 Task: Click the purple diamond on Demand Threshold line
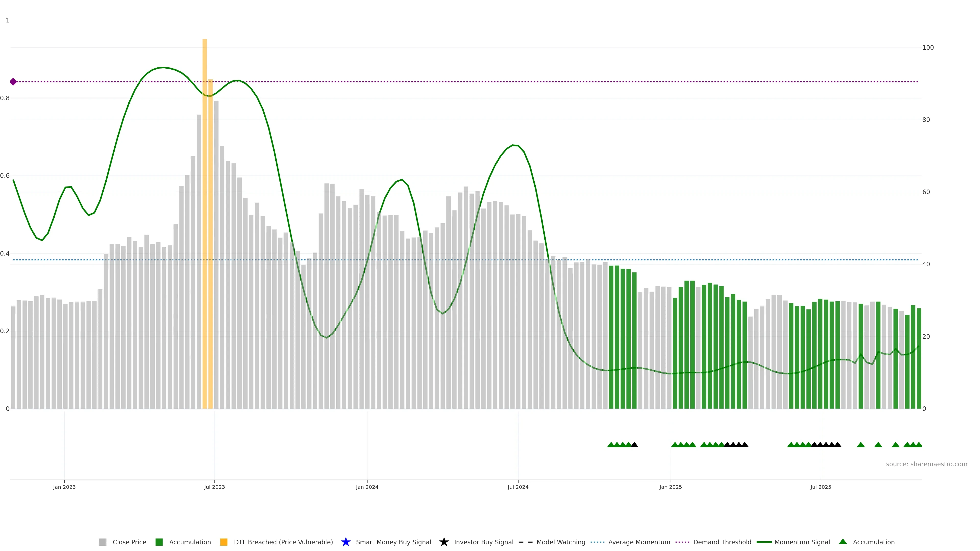pyautogui.click(x=13, y=82)
